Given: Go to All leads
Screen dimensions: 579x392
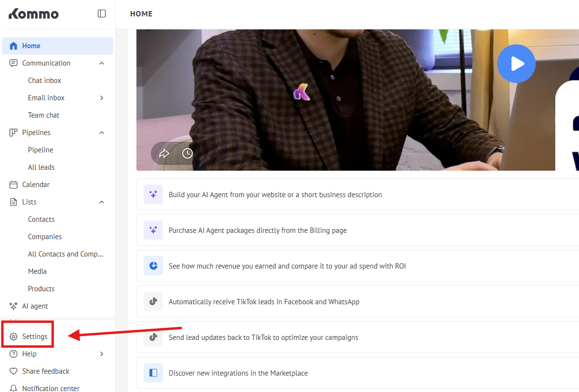Looking at the screenshot, I should coord(41,167).
